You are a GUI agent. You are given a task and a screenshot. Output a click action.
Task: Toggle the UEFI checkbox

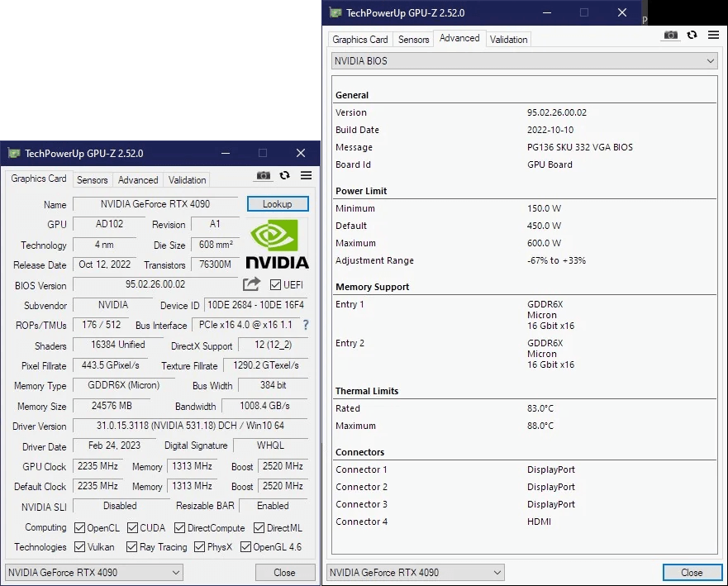275,284
